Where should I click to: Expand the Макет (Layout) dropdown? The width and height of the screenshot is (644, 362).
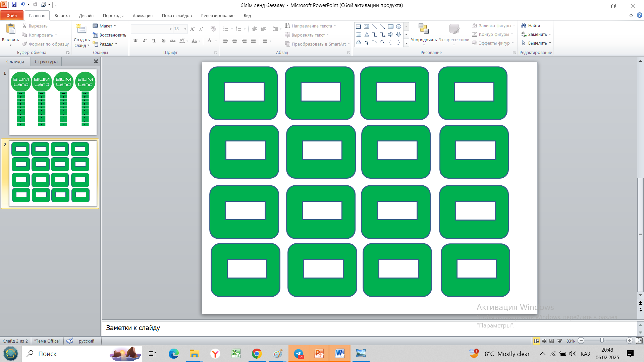pyautogui.click(x=115, y=26)
